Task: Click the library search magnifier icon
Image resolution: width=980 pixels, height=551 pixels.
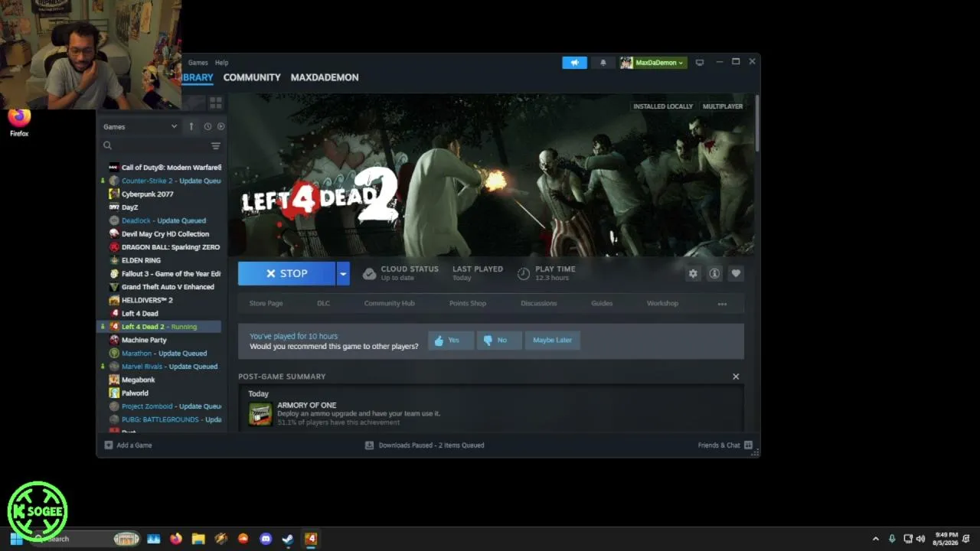Action: [x=107, y=145]
